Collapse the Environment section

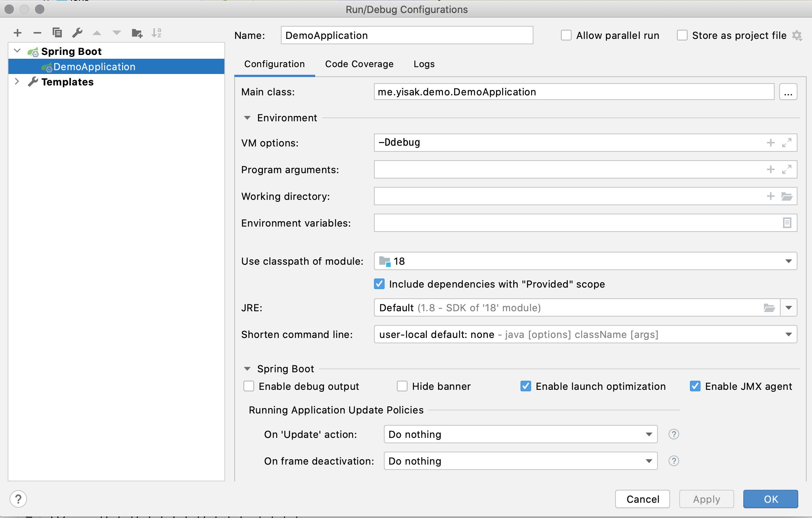coord(247,118)
